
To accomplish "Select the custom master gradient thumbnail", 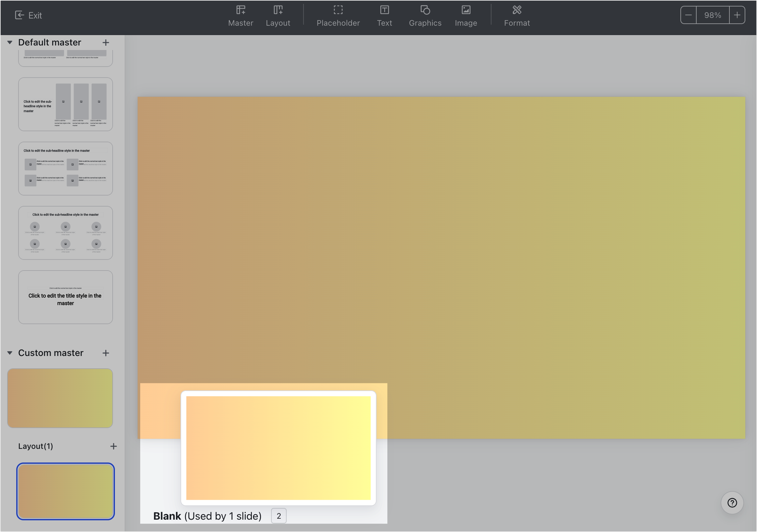I will (x=60, y=398).
